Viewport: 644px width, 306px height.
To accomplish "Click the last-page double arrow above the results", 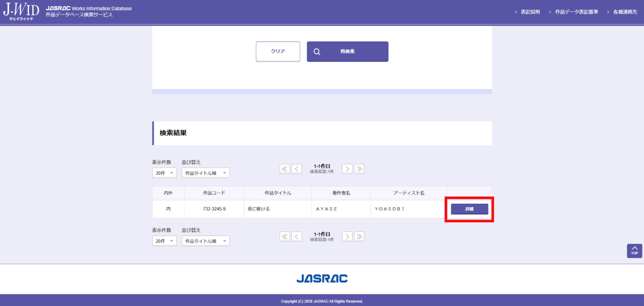I will [x=359, y=169].
